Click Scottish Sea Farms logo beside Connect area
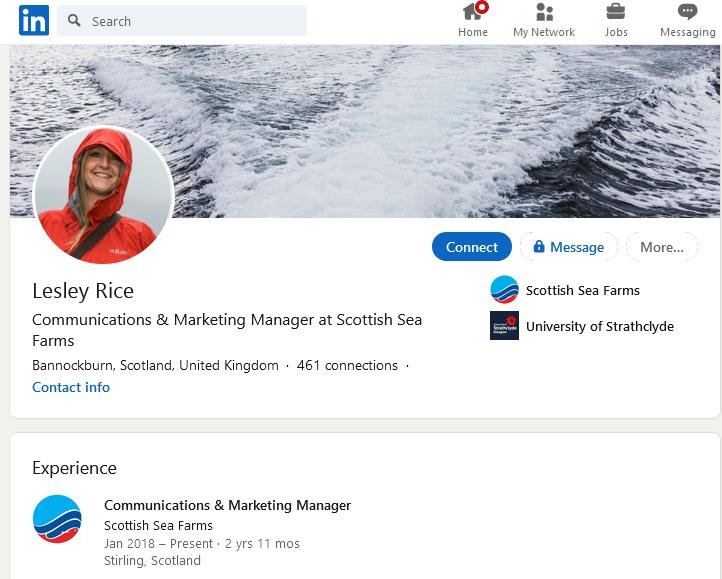The width and height of the screenshot is (722, 579). tap(504, 289)
